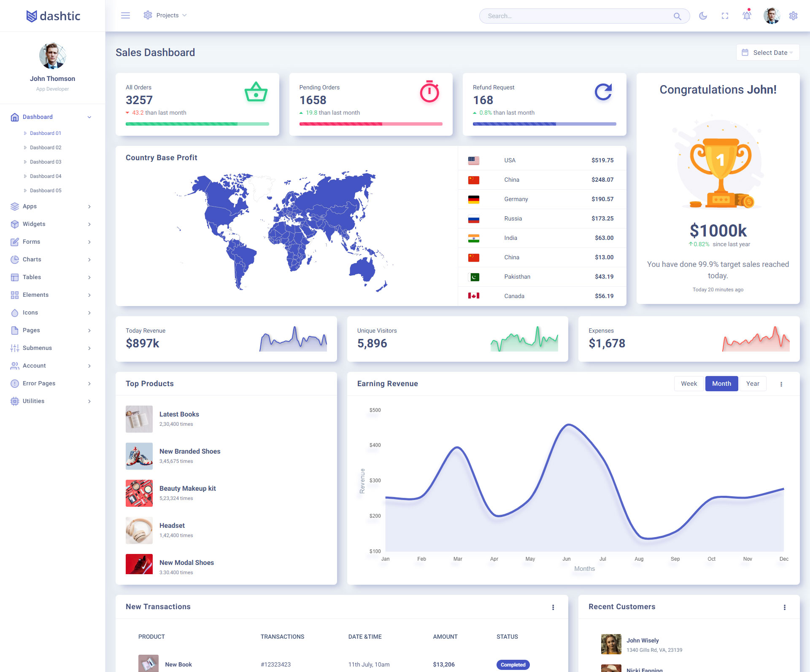Switch Earning Revenue to Week
Screen dimensions: 810x672
(688, 384)
